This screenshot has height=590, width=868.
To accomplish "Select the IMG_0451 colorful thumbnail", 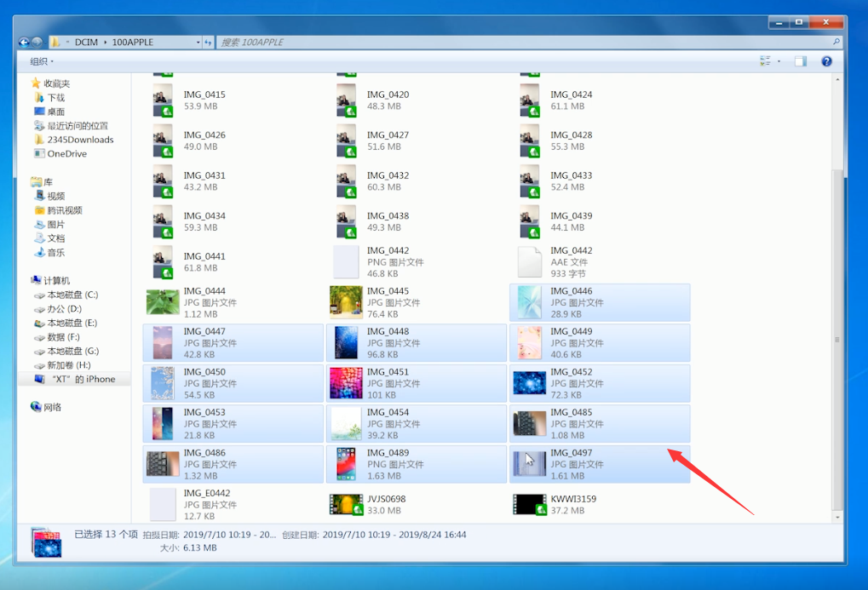I will tap(346, 383).
